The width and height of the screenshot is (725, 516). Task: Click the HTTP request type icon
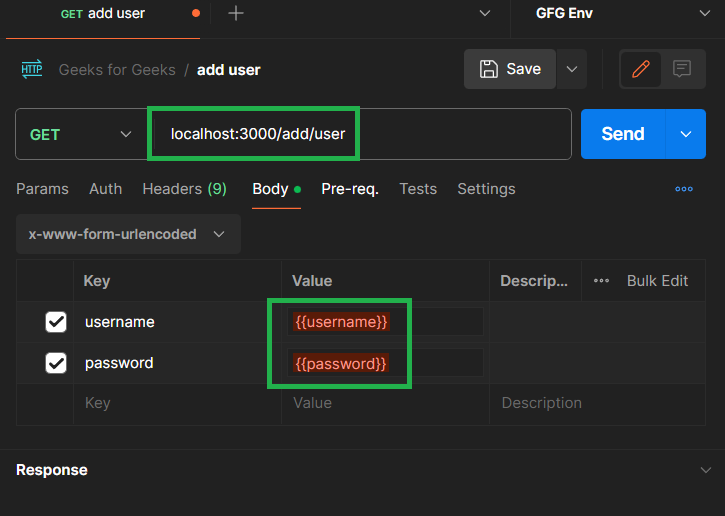point(32,70)
